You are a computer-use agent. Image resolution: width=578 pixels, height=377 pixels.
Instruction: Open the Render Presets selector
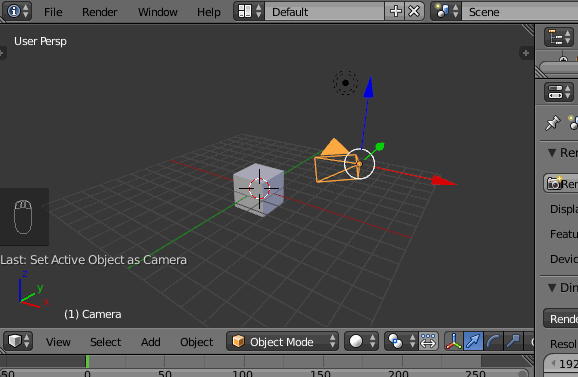[x=561, y=318]
